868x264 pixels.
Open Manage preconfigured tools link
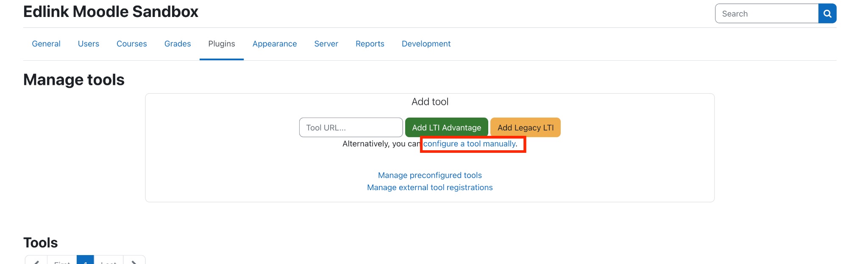tap(430, 175)
